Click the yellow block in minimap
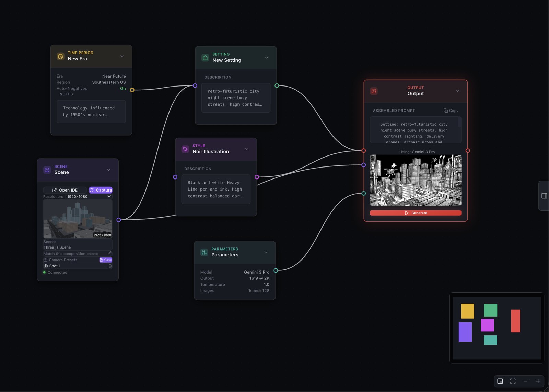 467,311
